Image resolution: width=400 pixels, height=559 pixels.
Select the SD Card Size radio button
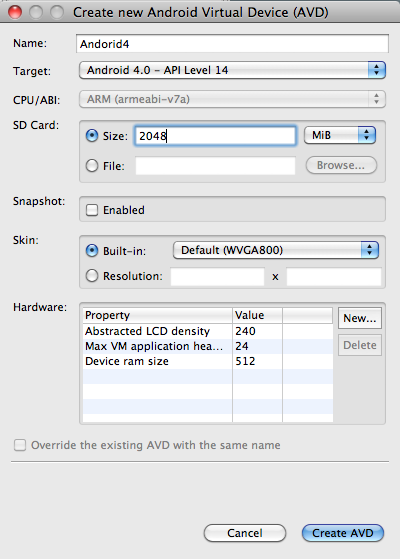tap(92, 135)
